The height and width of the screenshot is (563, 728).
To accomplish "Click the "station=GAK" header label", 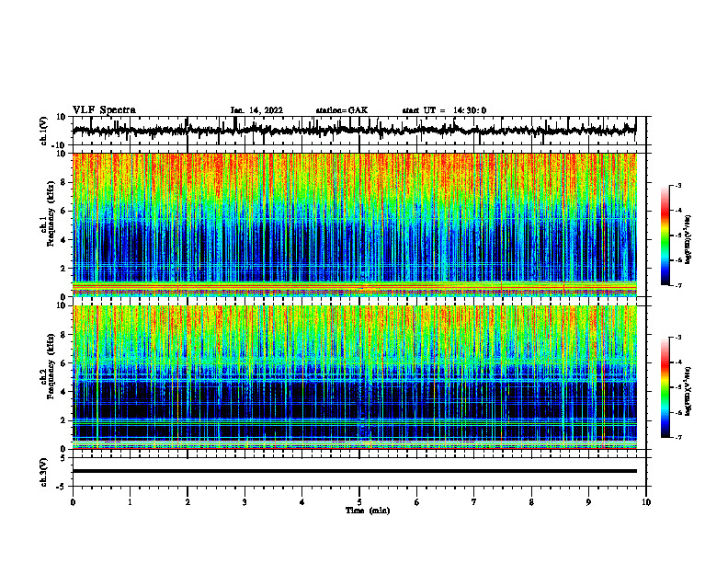I will (342, 110).
